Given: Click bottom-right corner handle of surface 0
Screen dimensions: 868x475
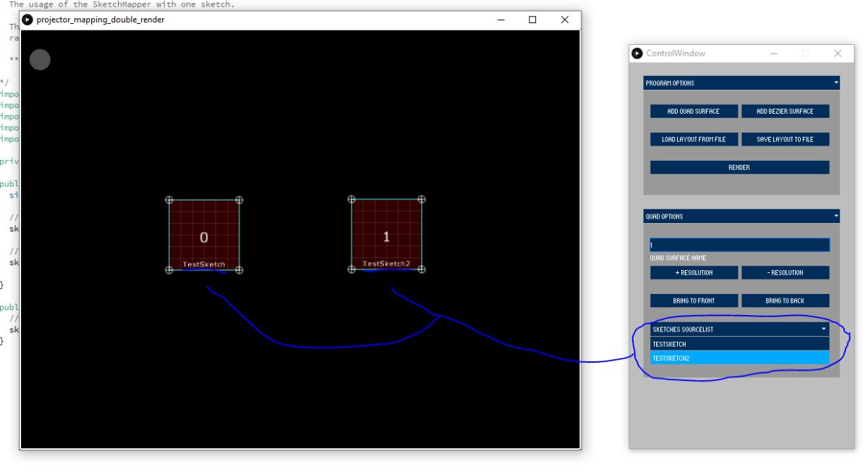Looking at the screenshot, I should [239, 270].
